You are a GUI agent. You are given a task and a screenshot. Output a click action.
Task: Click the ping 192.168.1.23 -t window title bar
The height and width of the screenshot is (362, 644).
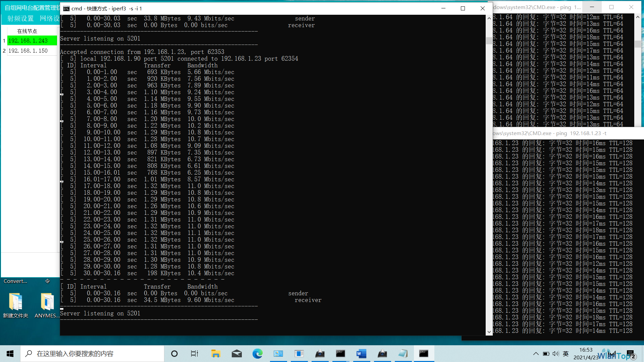point(568,133)
